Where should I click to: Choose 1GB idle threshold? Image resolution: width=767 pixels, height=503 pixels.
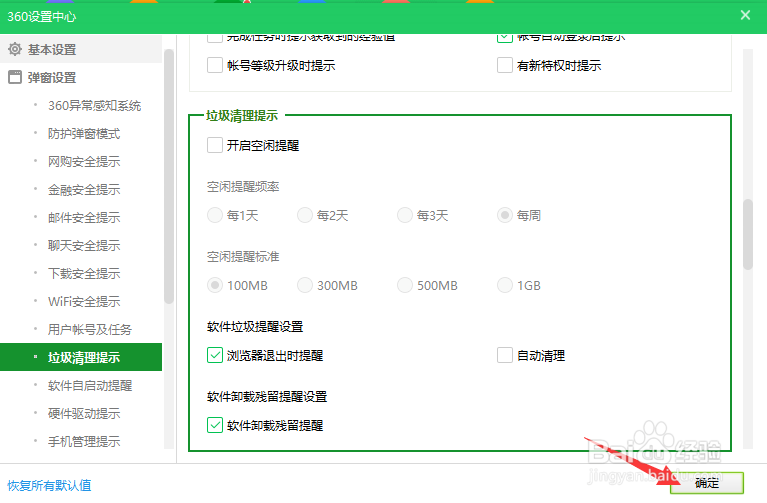pos(505,285)
